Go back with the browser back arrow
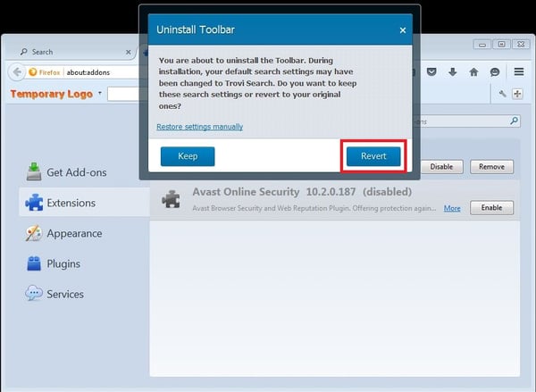This screenshot has height=392, width=536. (17, 72)
